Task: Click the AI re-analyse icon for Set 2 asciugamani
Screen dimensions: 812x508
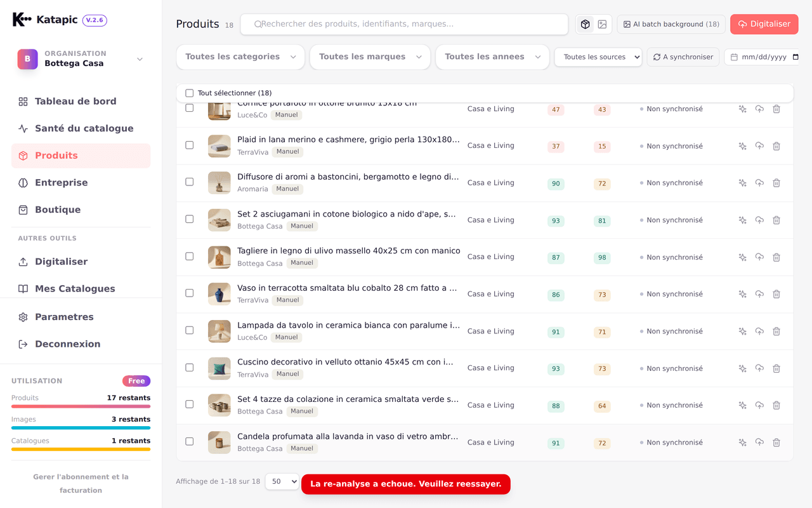Action: [x=742, y=220]
